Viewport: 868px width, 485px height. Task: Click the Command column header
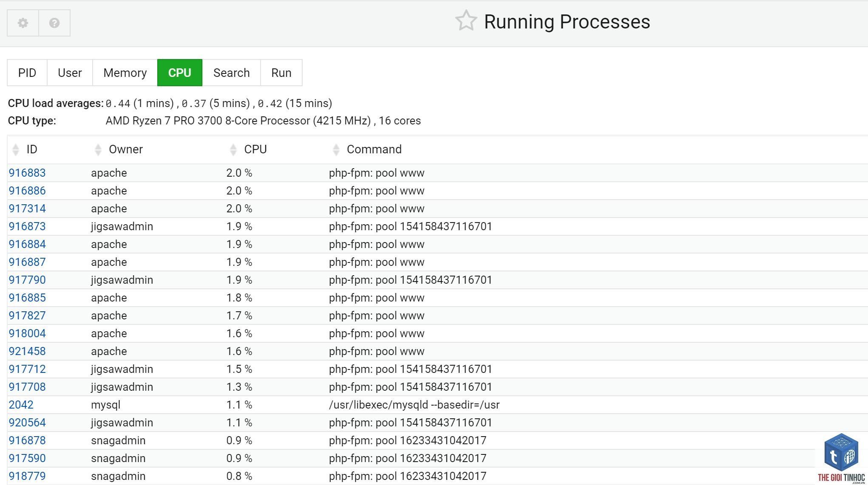(374, 149)
